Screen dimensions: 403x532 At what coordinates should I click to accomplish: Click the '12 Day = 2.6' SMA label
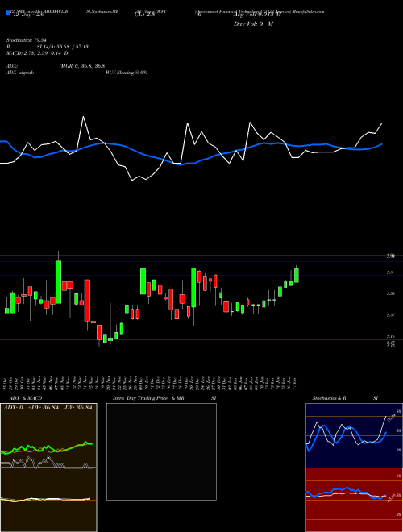(x=27, y=15)
